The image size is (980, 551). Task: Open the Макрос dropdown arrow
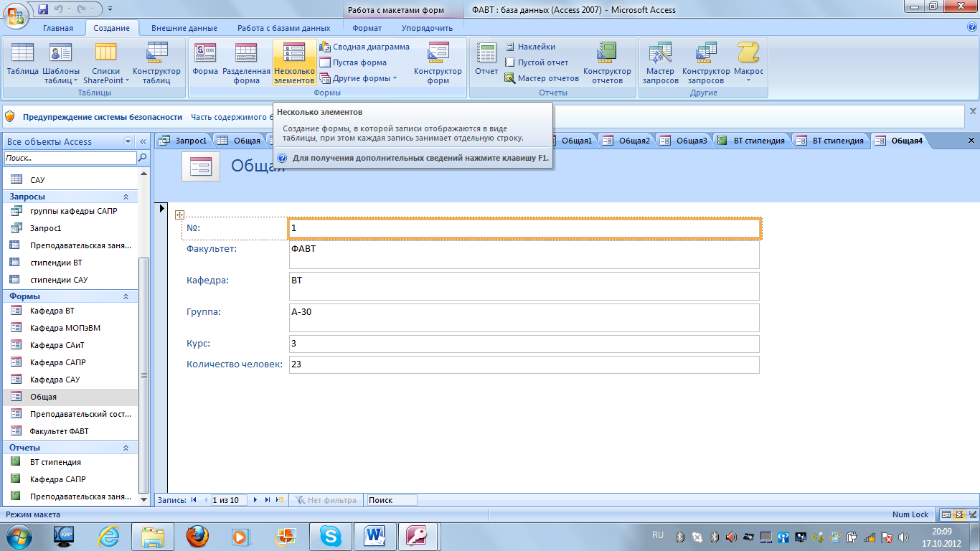(x=748, y=80)
